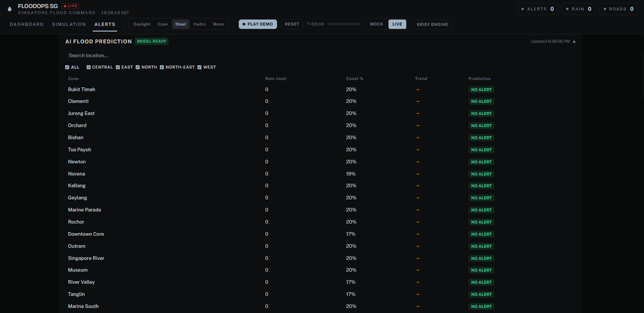Select the Marine Parade zone row

pyautogui.click(x=321, y=210)
